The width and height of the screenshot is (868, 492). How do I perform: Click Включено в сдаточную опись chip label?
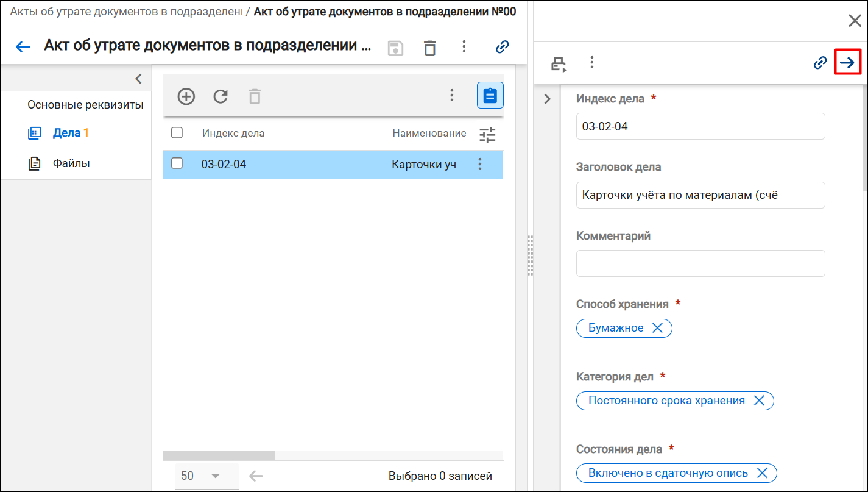tap(668, 473)
